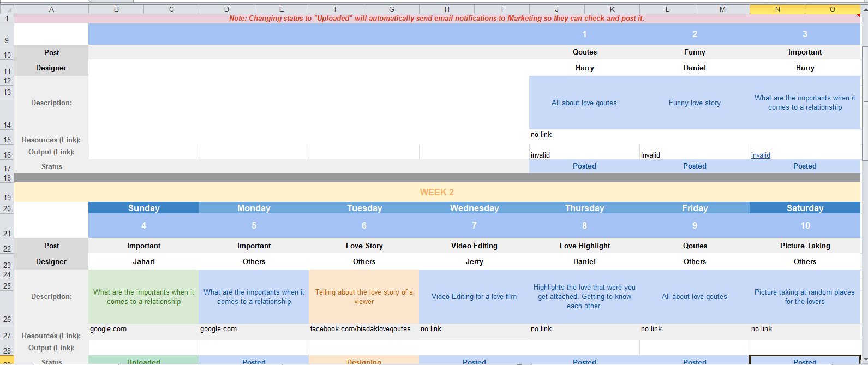Click the 'Picture Taking' post cell
868x365 pixels.
(805, 246)
